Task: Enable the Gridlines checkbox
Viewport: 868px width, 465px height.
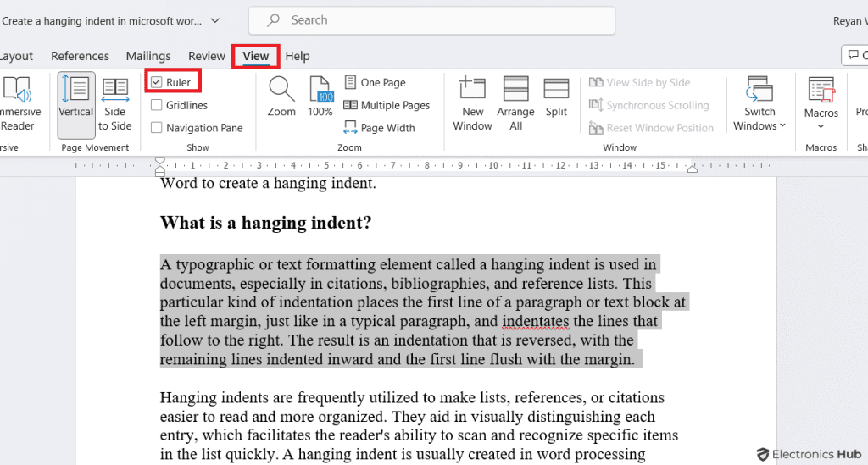Action: point(157,105)
